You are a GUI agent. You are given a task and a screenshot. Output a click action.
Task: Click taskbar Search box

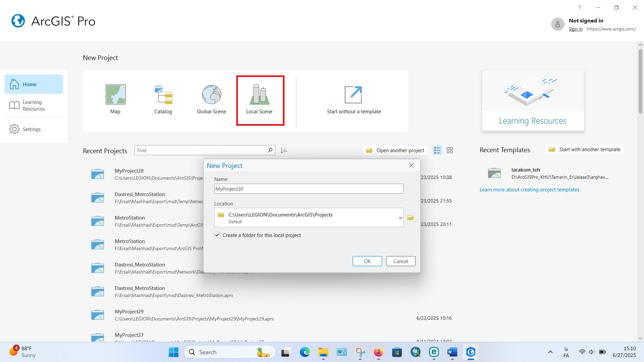pyautogui.click(x=230, y=352)
